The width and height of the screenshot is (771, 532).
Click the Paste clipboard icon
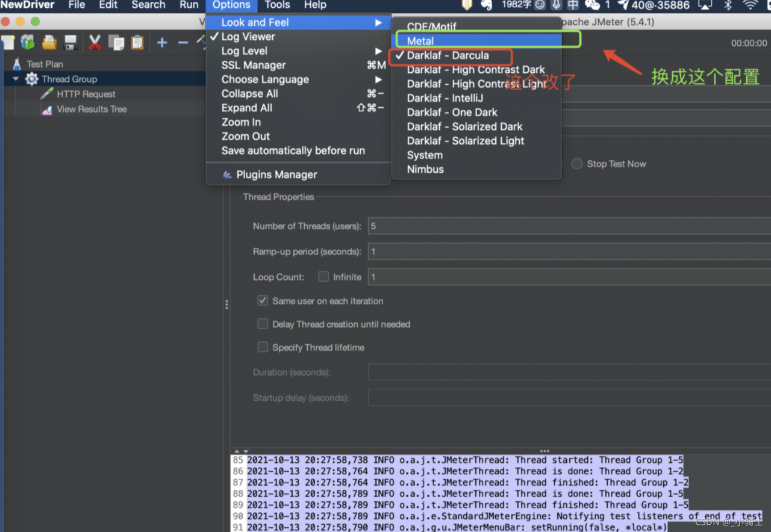coord(137,42)
